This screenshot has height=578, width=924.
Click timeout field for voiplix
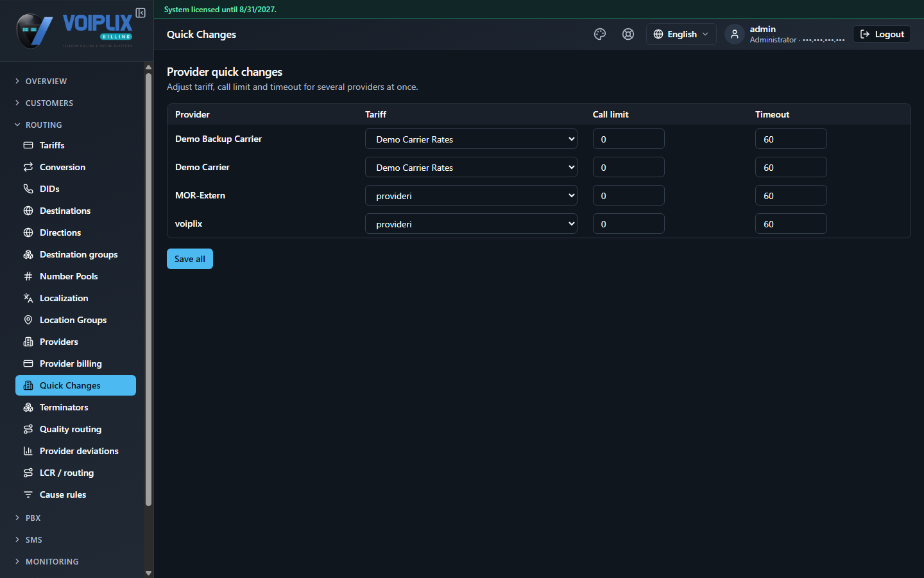[791, 223]
